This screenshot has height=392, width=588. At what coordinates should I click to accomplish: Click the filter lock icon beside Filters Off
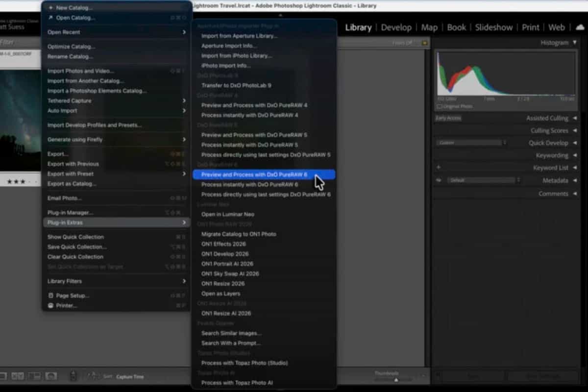pyautogui.click(x=424, y=43)
